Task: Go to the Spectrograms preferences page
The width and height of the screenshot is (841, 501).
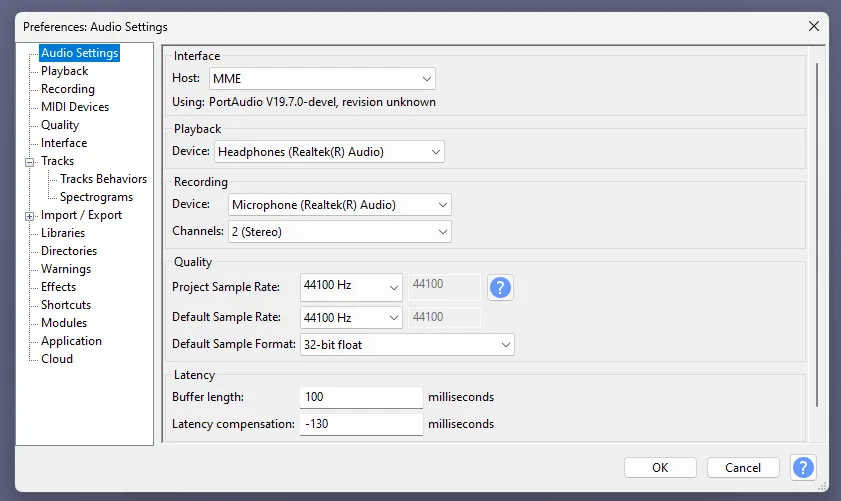Action: 96,197
